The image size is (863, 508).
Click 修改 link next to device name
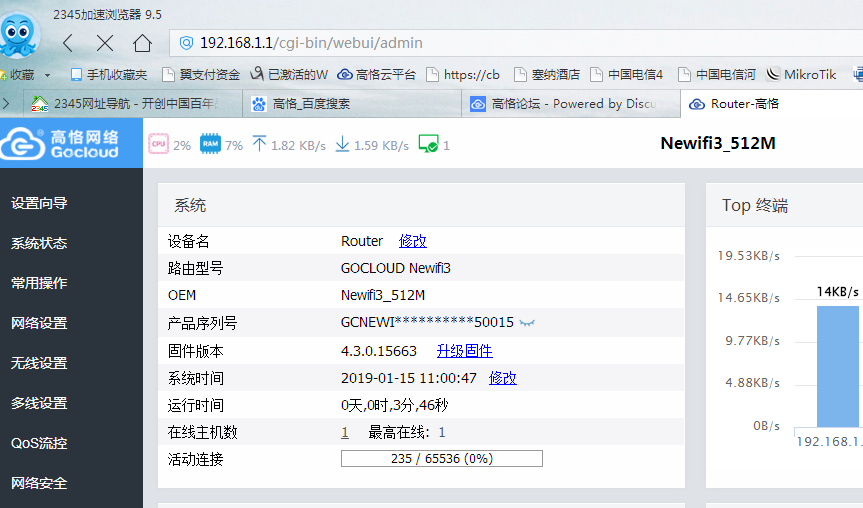412,241
